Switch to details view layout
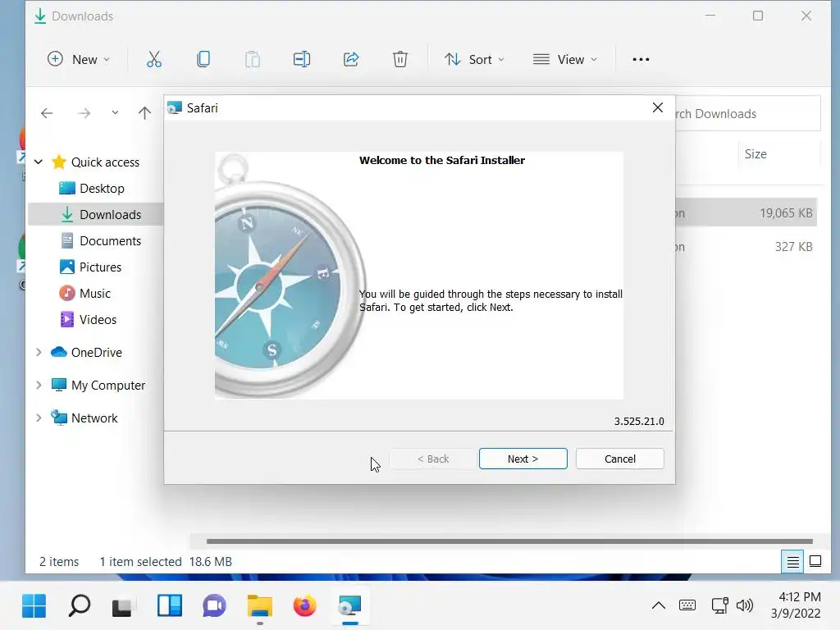This screenshot has width=840, height=630. tap(792, 561)
